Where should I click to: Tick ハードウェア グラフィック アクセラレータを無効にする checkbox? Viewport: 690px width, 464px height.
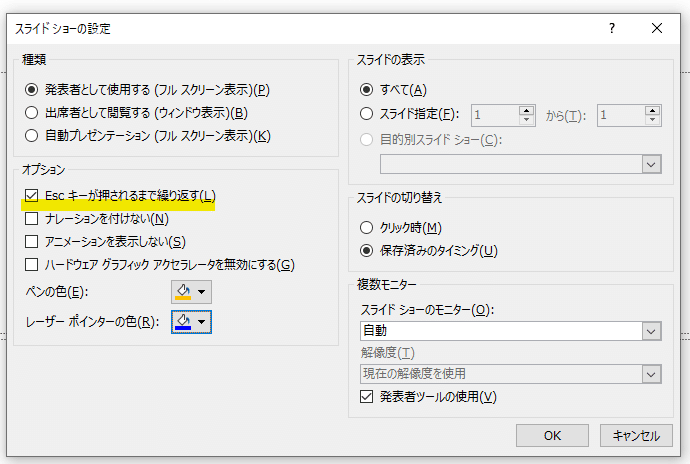(x=31, y=265)
